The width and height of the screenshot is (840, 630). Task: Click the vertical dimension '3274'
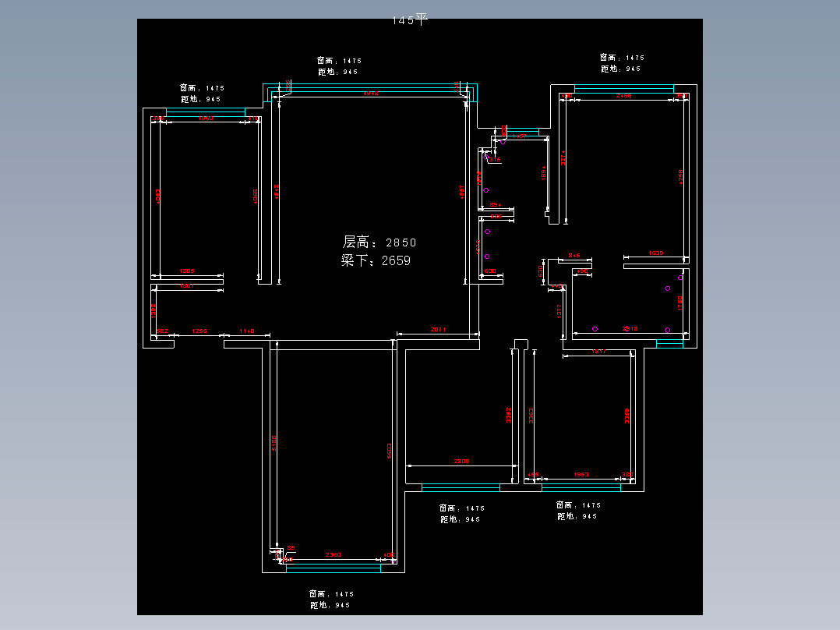click(563, 157)
